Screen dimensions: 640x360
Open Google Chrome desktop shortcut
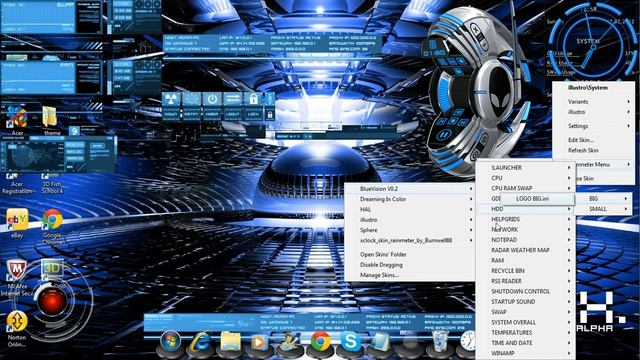(x=52, y=227)
